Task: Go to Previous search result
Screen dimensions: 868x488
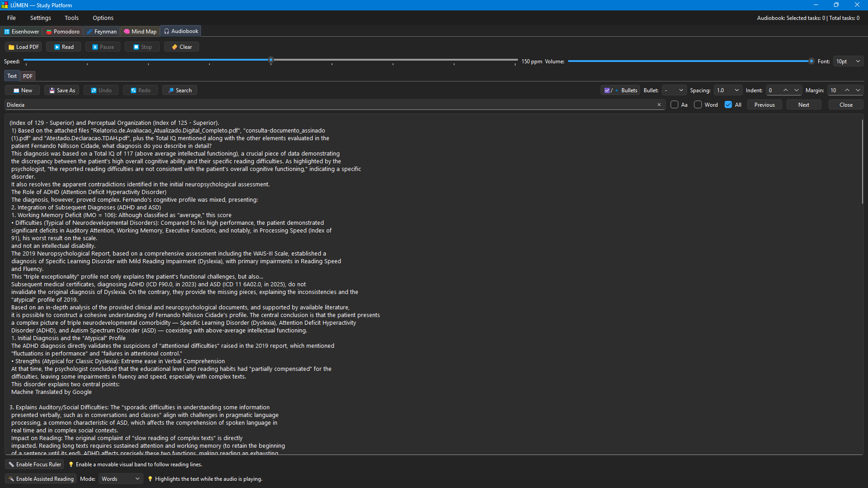Action: (764, 105)
